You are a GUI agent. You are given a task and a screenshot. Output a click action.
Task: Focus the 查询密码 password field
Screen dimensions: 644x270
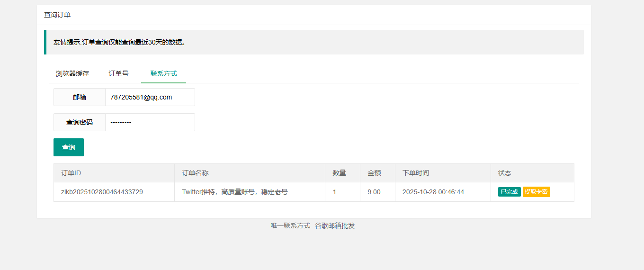150,122
